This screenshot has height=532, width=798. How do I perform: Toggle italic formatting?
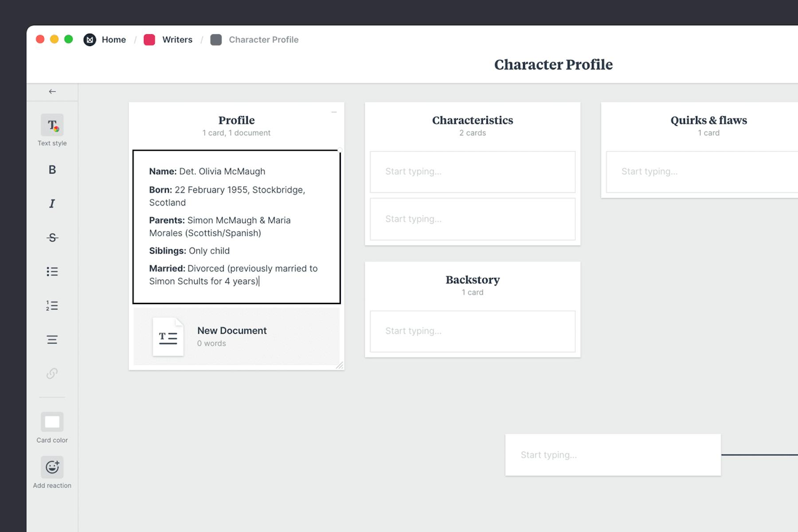pyautogui.click(x=52, y=203)
